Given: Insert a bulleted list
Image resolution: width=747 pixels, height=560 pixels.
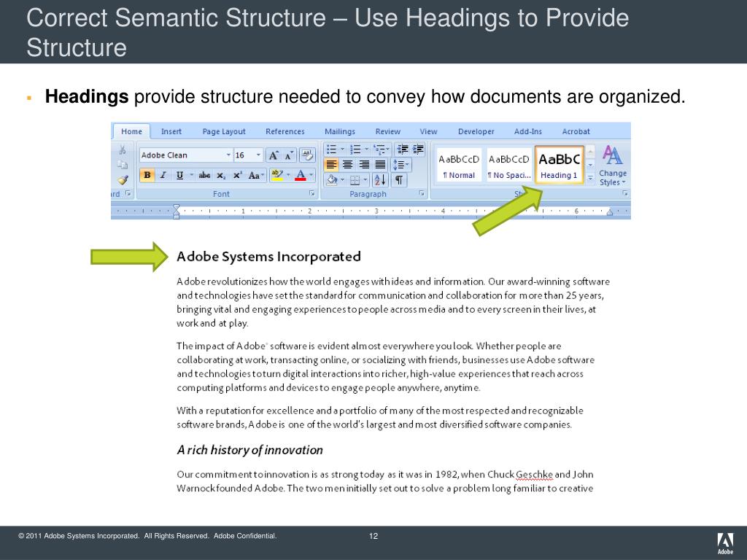Looking at the screenshot, I should 332,149.
